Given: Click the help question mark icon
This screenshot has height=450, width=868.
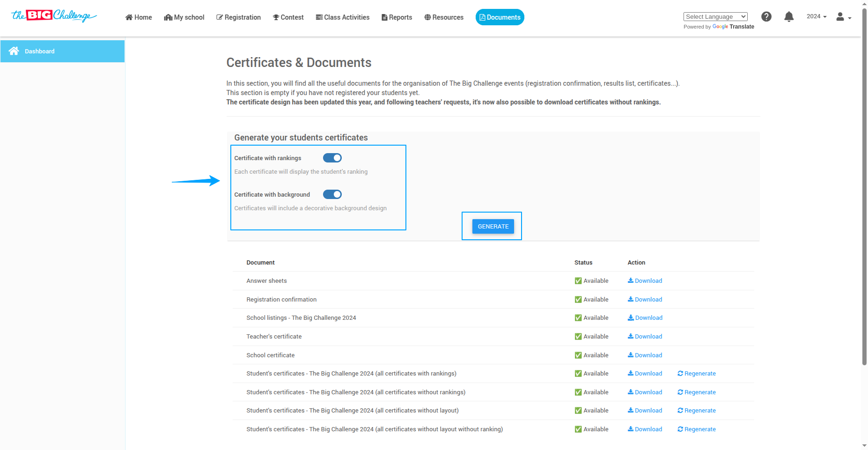Looking at the screenshot, I should coord(766,17).
